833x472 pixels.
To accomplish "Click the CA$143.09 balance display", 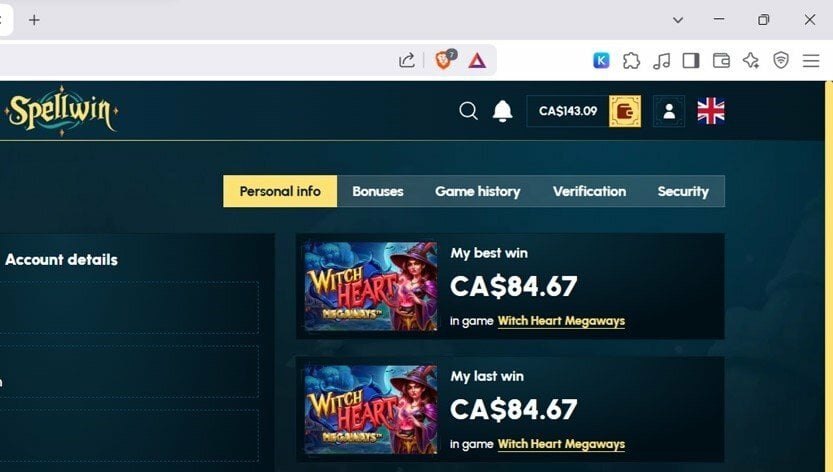I will (x=568, y=111).
